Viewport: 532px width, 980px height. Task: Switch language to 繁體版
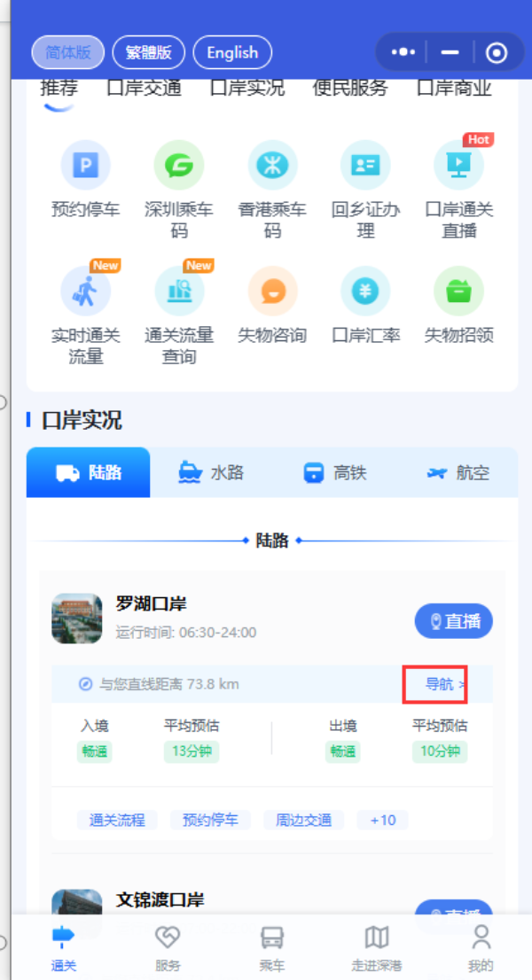coord(149,52)
